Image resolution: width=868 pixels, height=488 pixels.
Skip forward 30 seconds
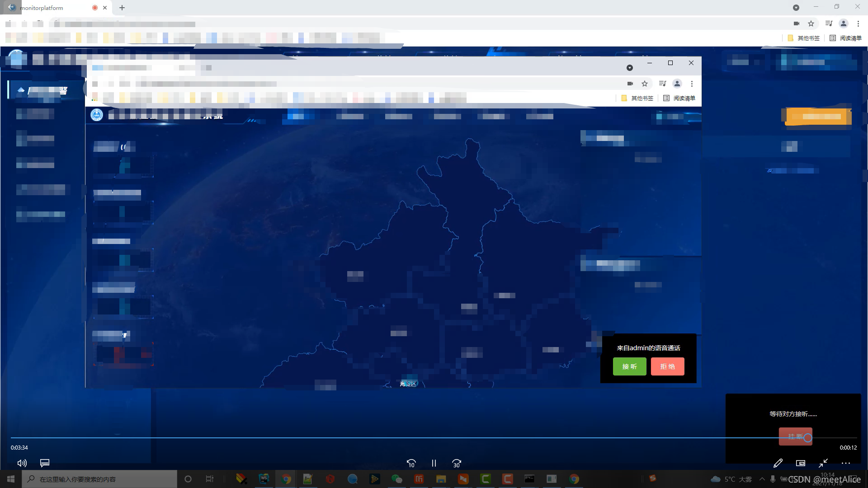click(457, 463)
